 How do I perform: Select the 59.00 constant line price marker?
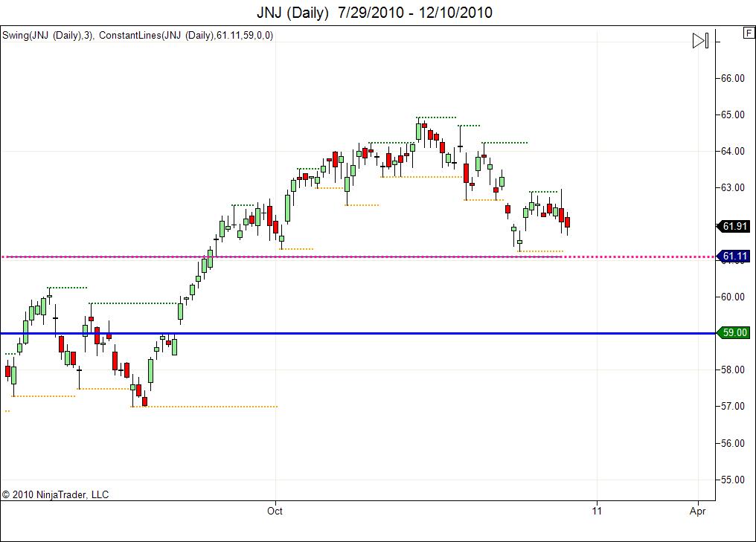(x=733, y=332)
